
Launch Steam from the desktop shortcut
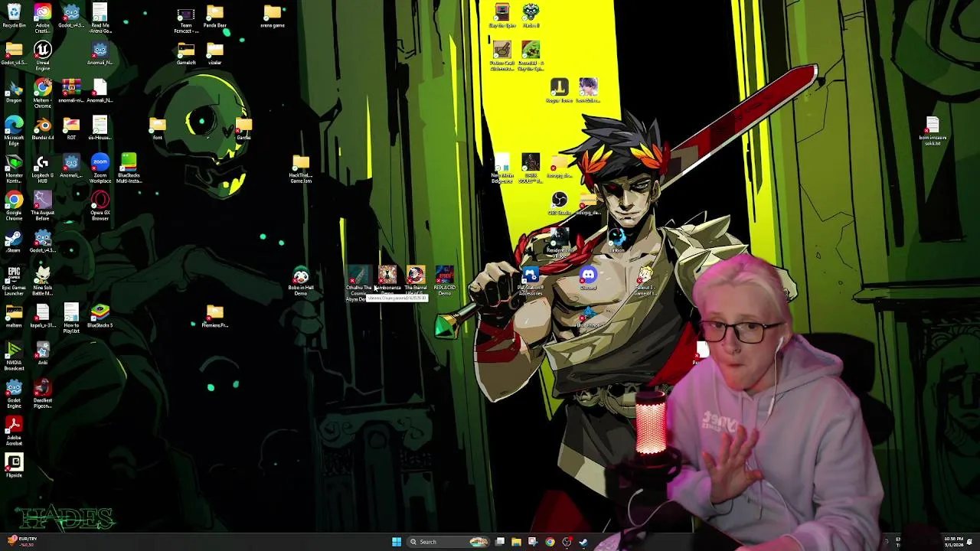tap(14, 241)
